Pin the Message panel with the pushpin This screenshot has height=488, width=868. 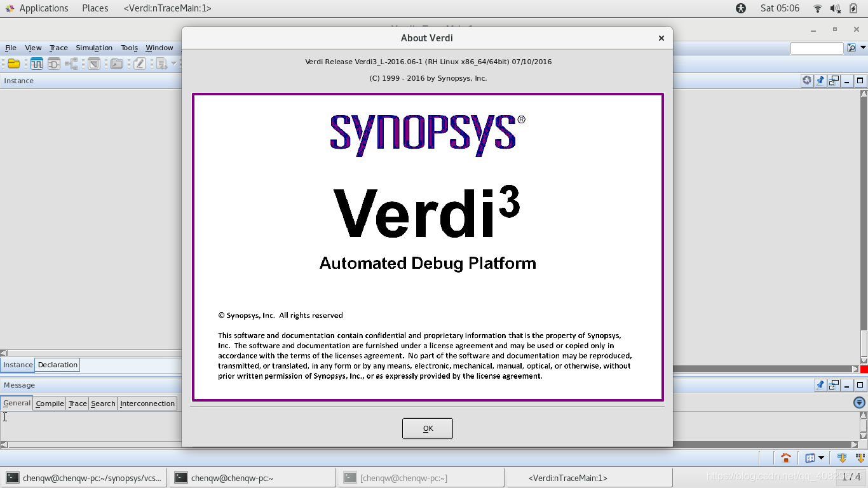tap(820, 385)
